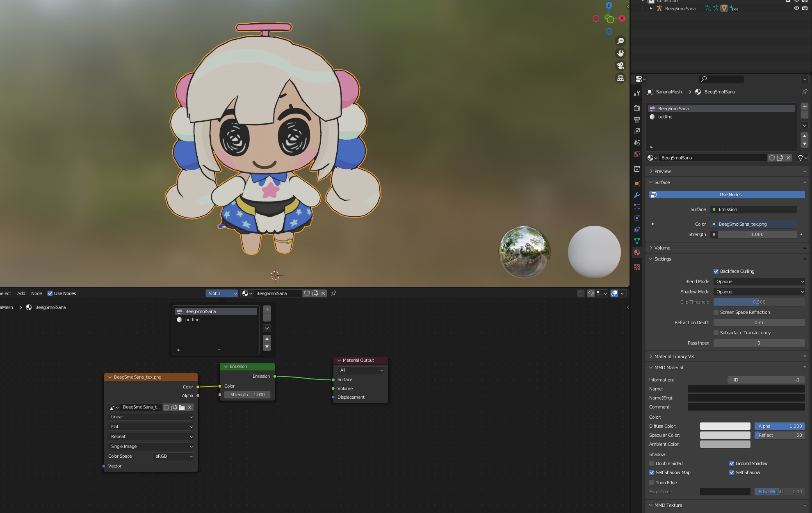Enable Screen Space Refraction checkbox
Image resolution: width=812 pixels, height=513 pixels.
point(716,312)
